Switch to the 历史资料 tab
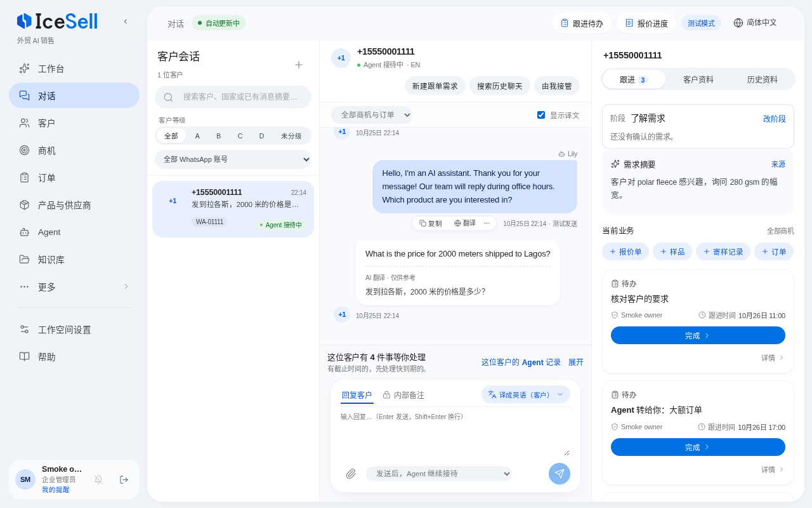This screenshot has width=812, height=508. [x=763, y=79]
